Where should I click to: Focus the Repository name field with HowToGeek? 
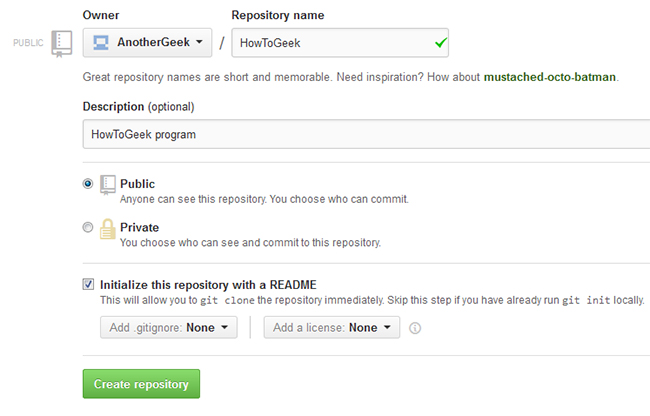[340, 43]
